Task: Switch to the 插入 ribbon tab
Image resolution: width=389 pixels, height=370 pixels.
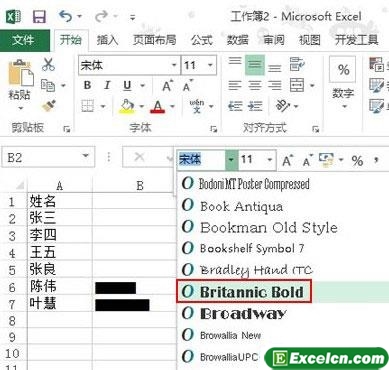Action: pyautogui.click(x=107, y=40)
